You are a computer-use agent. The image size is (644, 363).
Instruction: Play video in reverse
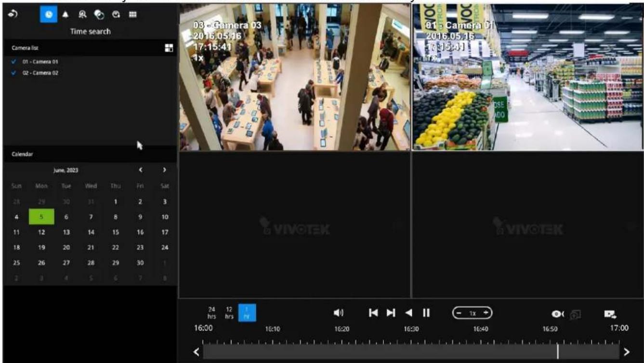click(x=408, y=313)
